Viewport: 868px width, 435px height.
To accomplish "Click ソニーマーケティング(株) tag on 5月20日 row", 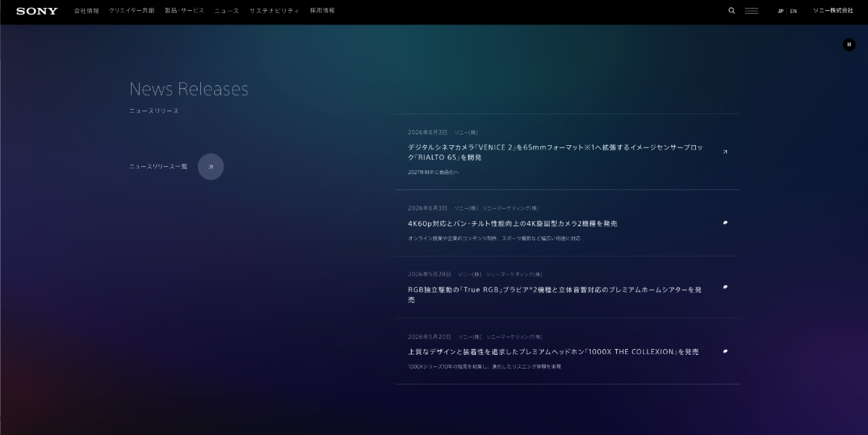I will [x=514, y=337].
